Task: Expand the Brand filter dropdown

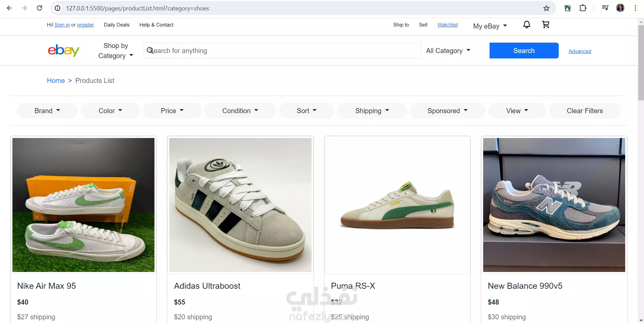Action: click(47, 111)
